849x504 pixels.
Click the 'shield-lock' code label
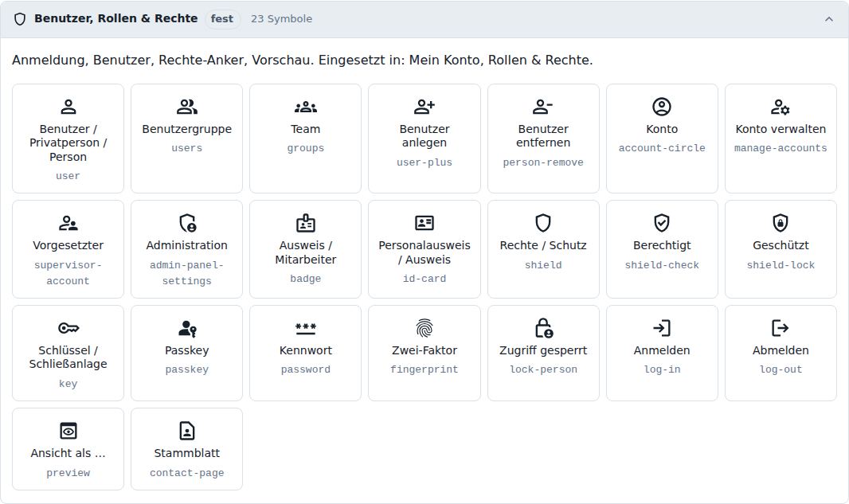tap(781, 264)
